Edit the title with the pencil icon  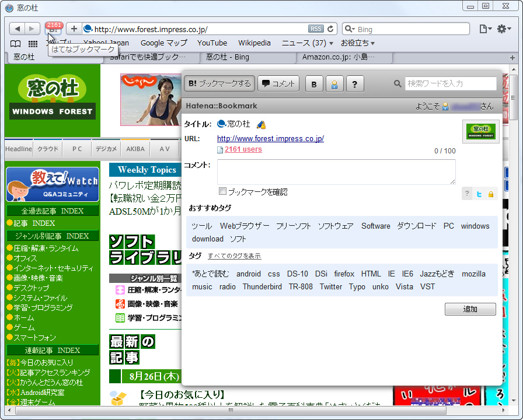261,125
